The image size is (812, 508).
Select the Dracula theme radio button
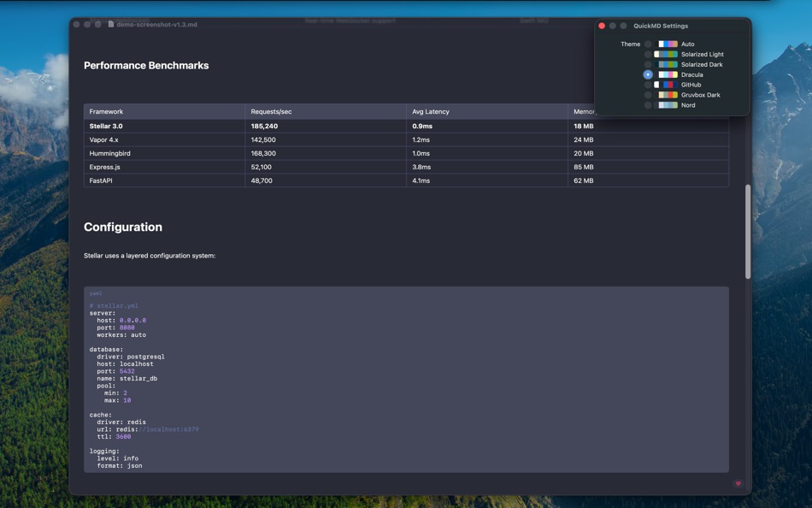648,74
